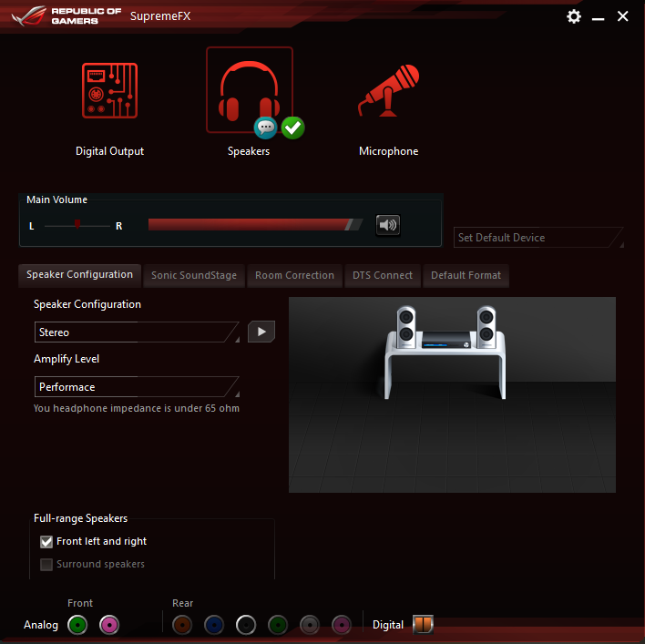Click the Republic of Gamers logo
Screen dimensions: 645x644
click(x=66, y=16)
